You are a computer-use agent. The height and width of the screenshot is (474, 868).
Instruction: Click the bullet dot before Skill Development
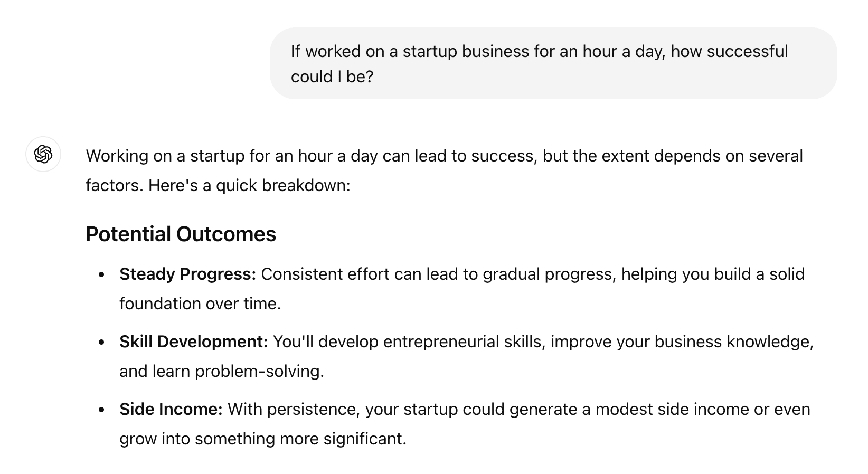[x=102, y=343]
